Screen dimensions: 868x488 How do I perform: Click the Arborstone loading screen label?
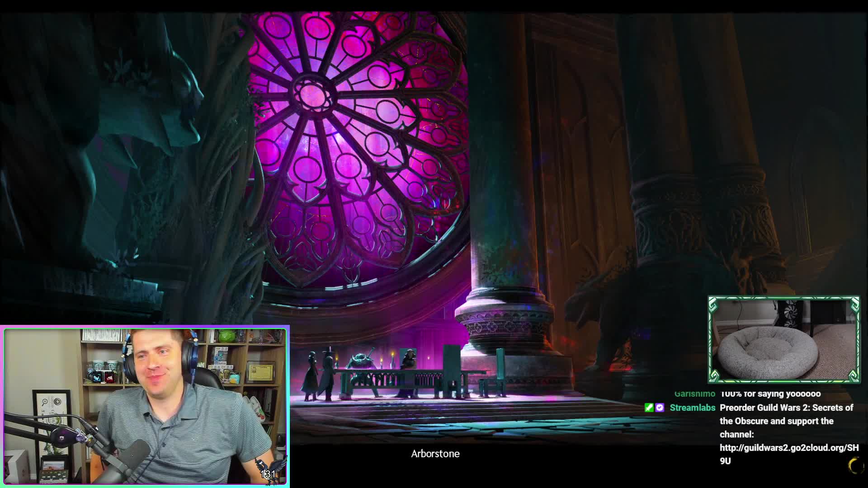point(435,454)
